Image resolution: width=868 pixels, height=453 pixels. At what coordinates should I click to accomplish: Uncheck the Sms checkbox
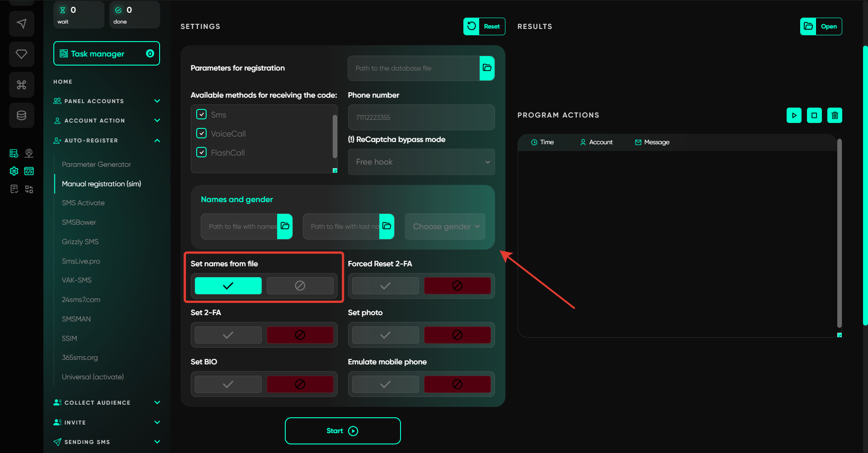[x=202, y=114]
